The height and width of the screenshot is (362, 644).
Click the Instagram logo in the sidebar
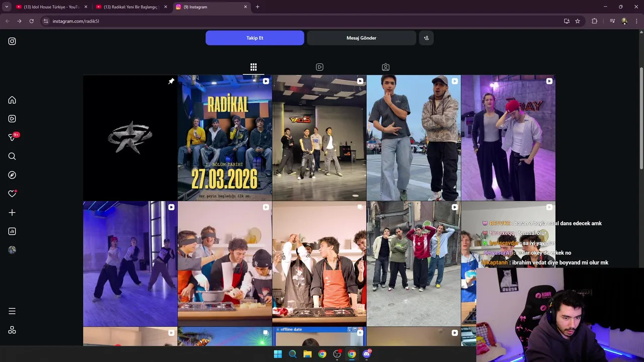(x=12, y=41)
